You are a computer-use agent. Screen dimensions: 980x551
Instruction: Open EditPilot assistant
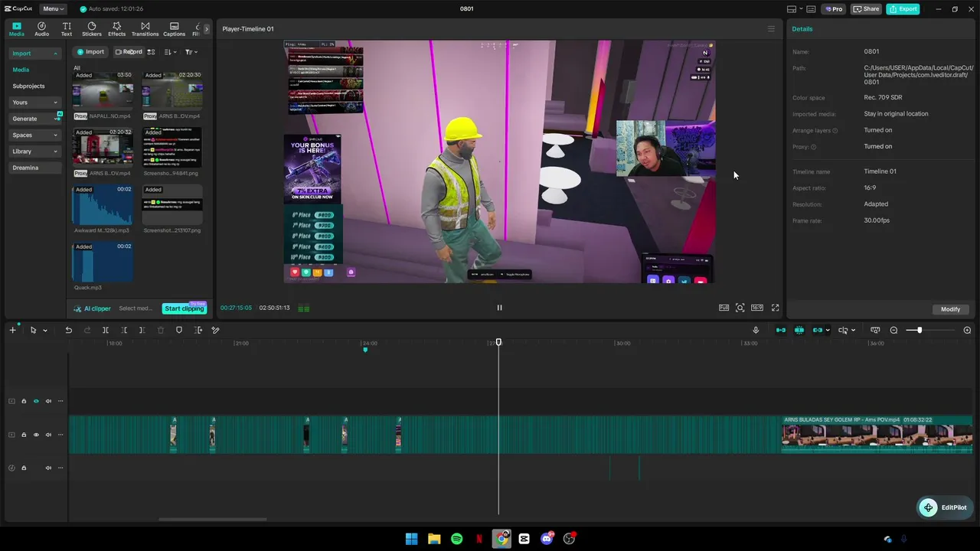pos(944,507)
